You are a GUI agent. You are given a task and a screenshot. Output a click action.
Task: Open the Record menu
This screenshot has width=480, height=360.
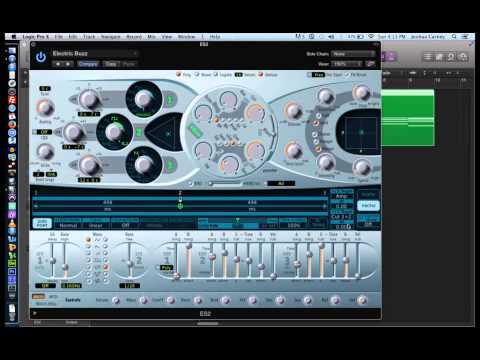click(x=134, y=37)
